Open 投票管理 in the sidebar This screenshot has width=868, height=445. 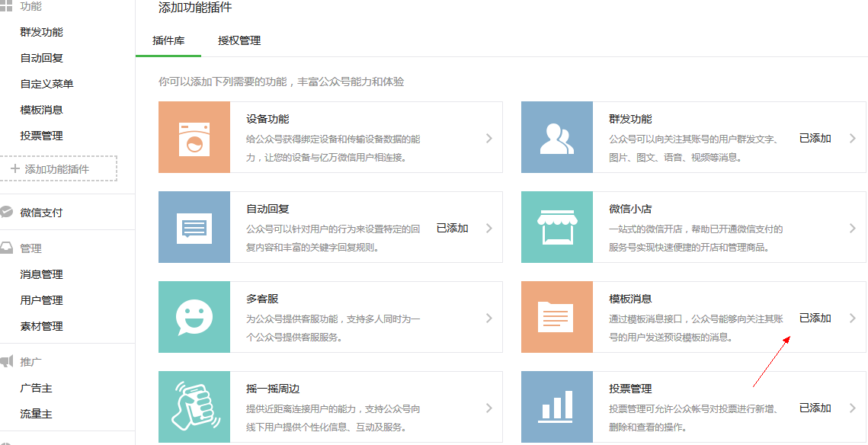(41, 136)
